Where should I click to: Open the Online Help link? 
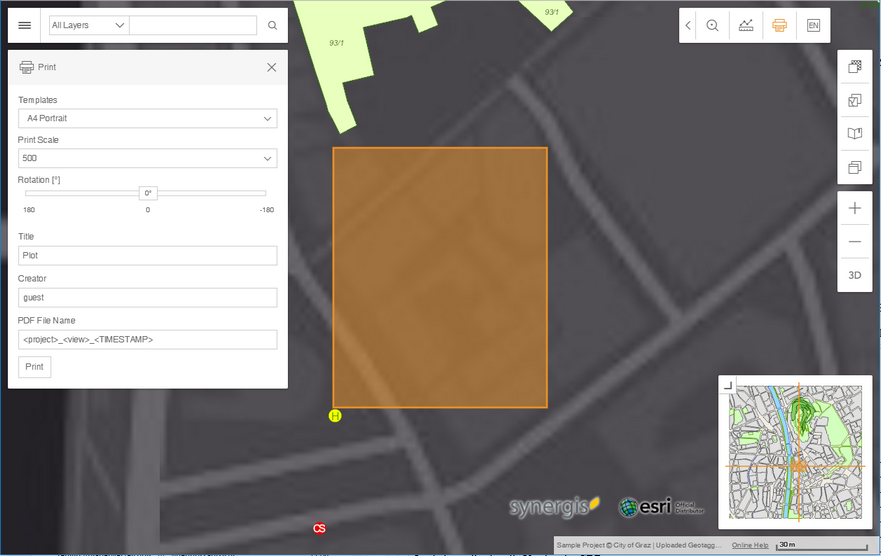pos(750,545)
